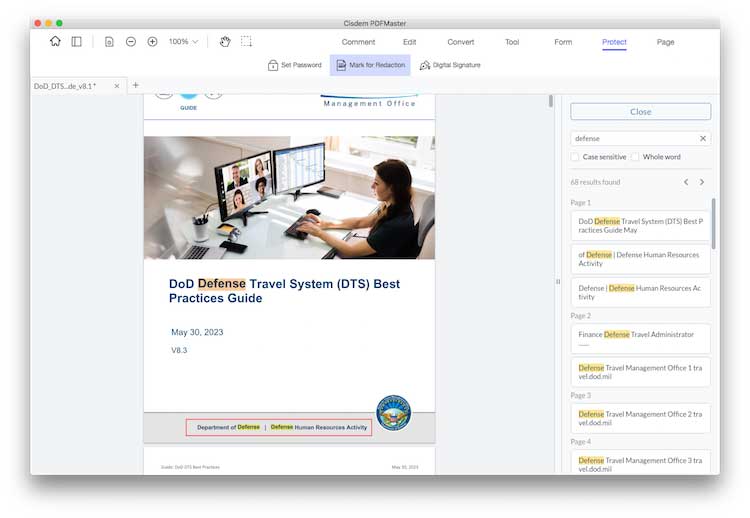Open the Convert tab

tap(461, 42)
